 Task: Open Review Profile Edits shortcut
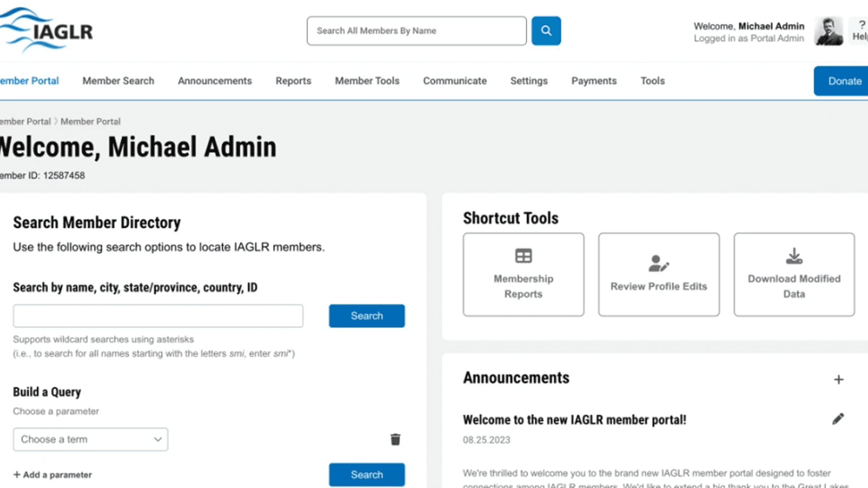658,274
